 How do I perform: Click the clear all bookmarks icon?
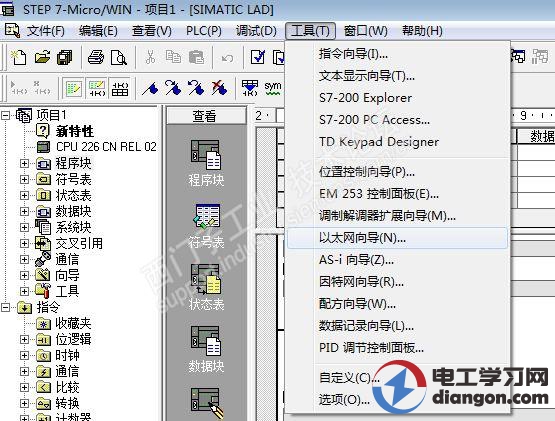[219, 88]
